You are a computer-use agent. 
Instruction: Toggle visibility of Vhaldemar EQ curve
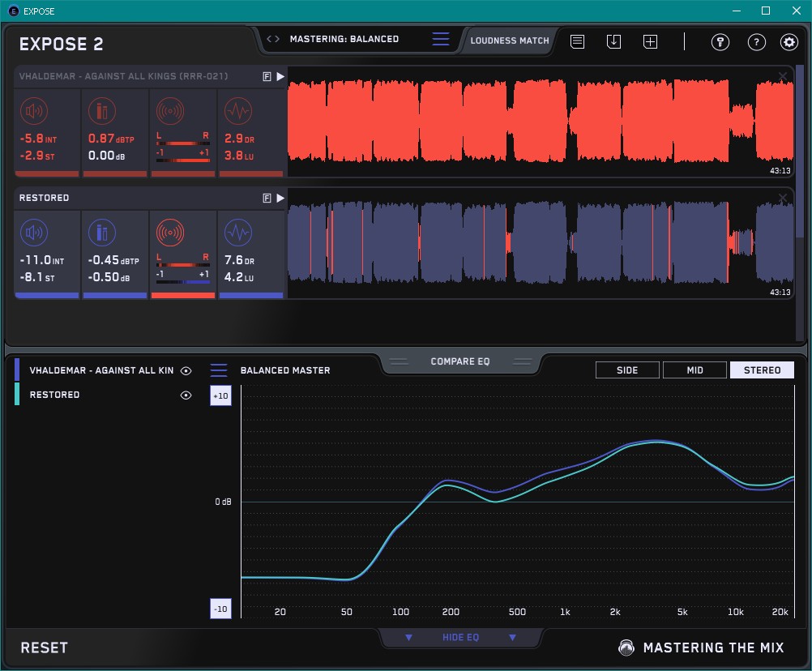click(186, 370)
